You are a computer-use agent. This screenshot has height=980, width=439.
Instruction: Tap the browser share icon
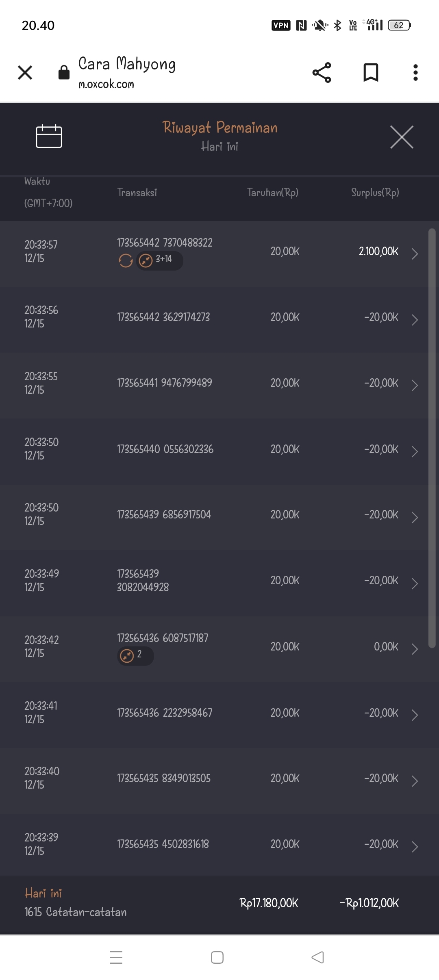coord(322,73)
